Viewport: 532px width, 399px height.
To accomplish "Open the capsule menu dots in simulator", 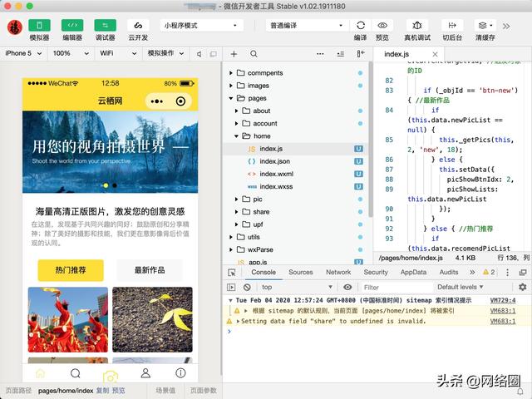I will click(x=157, y=101).
